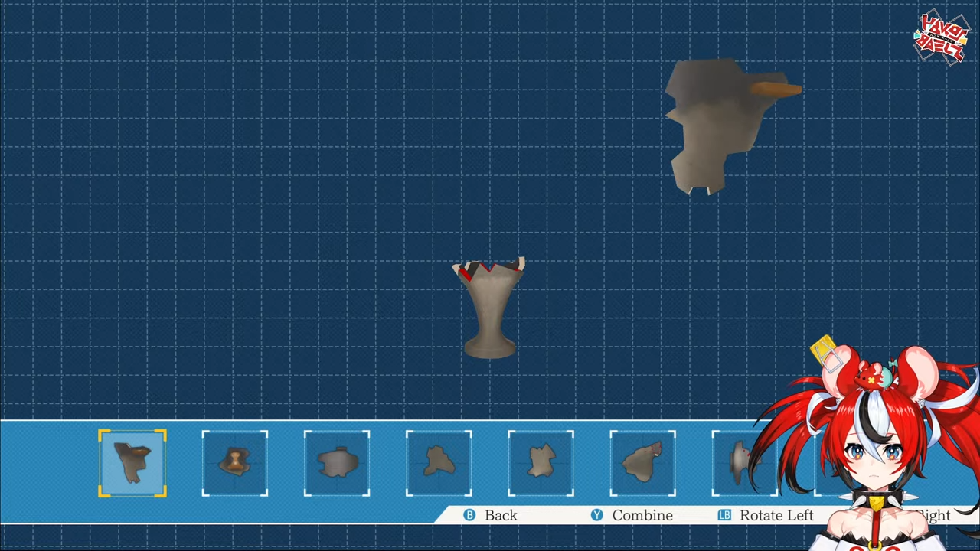Click the LB Rotate Left prompt
Viewport: 980px width, 551px height.
point(766,516)
